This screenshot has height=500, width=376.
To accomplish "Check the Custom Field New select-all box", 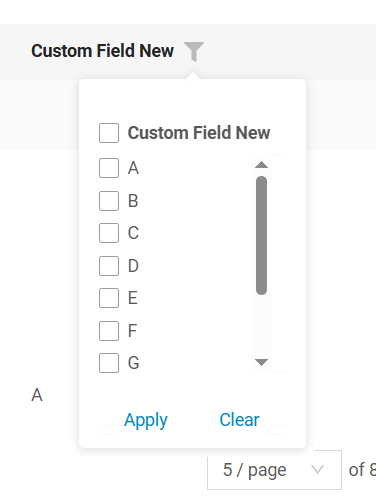I will point(109,133).
